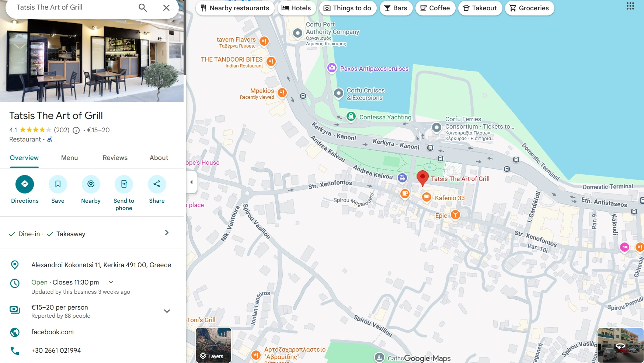Clear the search with the X icon
Image resolution: width=644 pixels, height=363 pixels.
(x=166, y=8)
